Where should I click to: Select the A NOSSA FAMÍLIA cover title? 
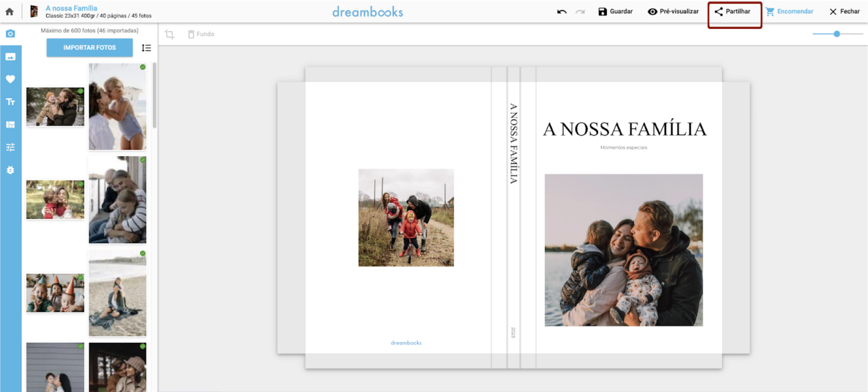(624, 129)
